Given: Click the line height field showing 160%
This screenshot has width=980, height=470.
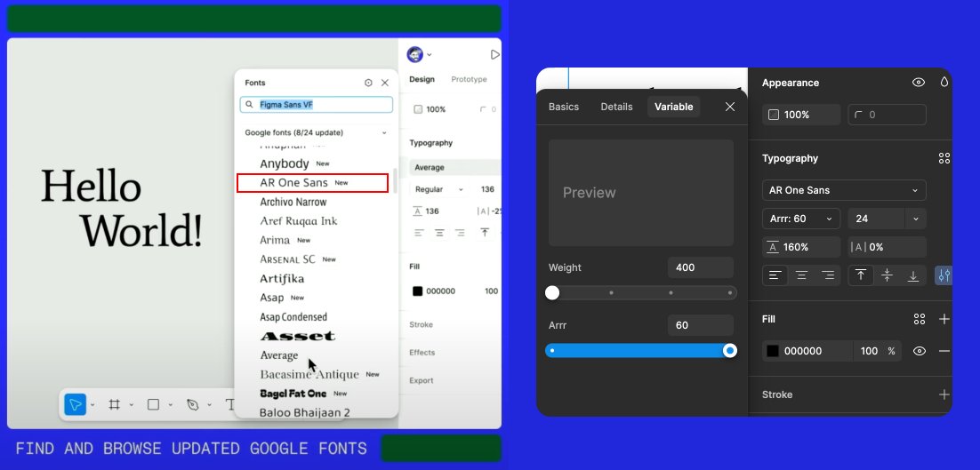Looking at the screenshot, I should coord(801,247).
